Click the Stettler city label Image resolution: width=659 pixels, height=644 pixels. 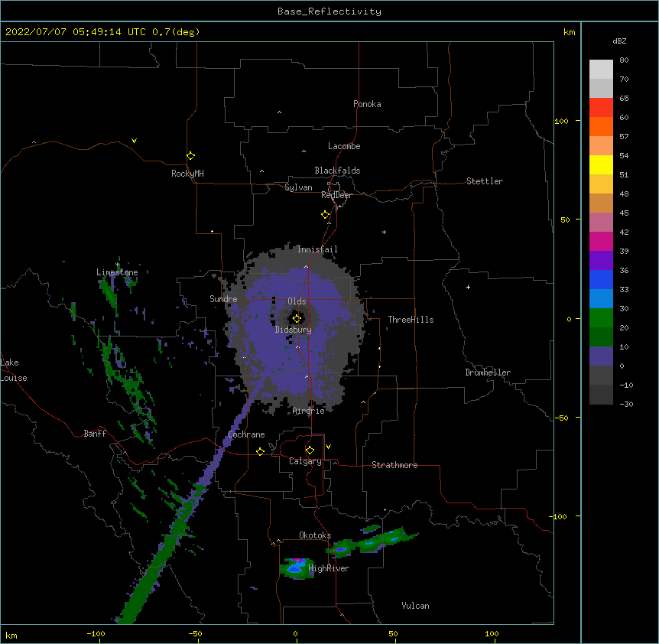coord(485,181)
